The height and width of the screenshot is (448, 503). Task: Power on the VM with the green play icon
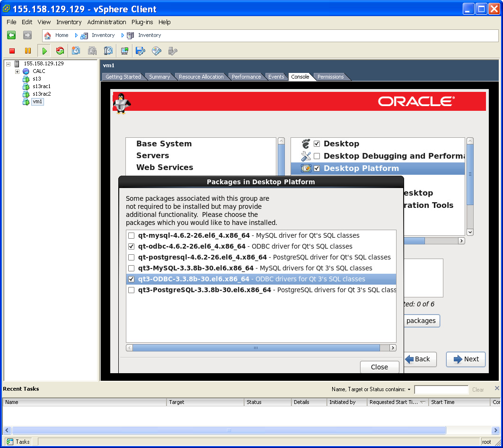(44, 51)
